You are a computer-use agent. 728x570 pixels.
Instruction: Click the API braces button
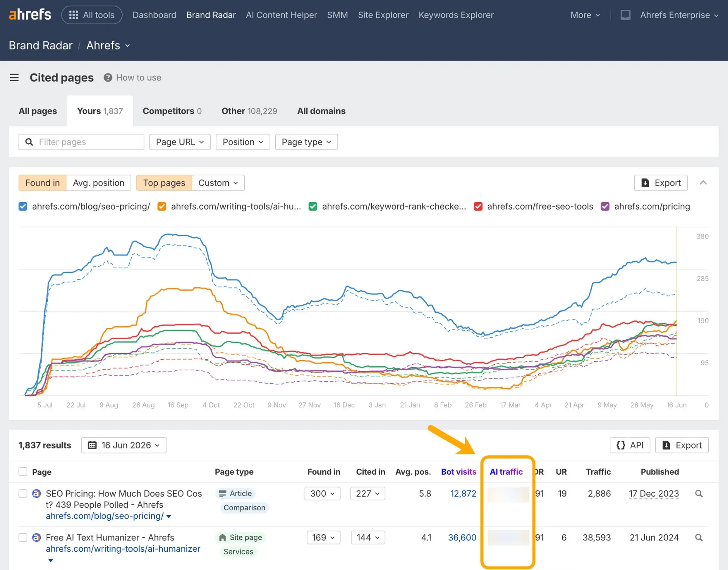(630, 445)
